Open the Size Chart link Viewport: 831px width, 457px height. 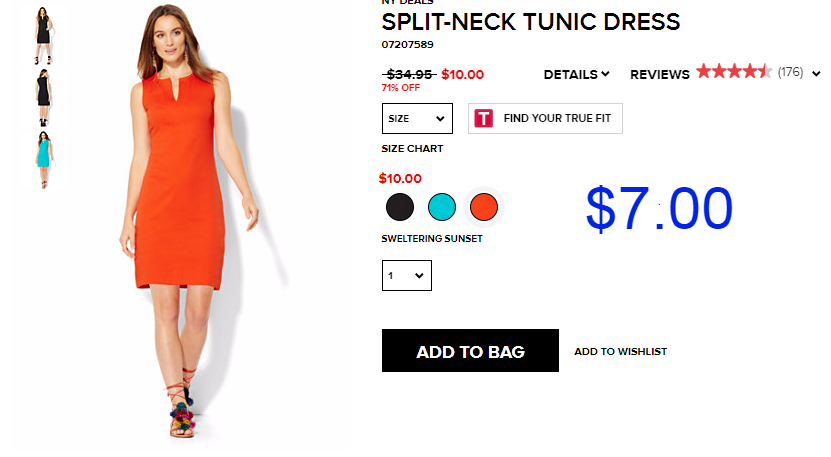pyautogui.click(x=412, y=149)
